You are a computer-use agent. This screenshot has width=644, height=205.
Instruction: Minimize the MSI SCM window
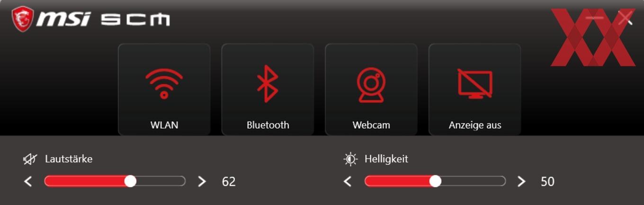595,18
